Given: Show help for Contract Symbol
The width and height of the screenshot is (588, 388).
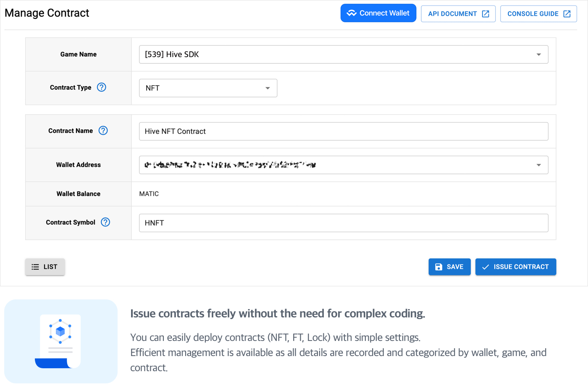Looking at the screenshot, I should (105, 222).
